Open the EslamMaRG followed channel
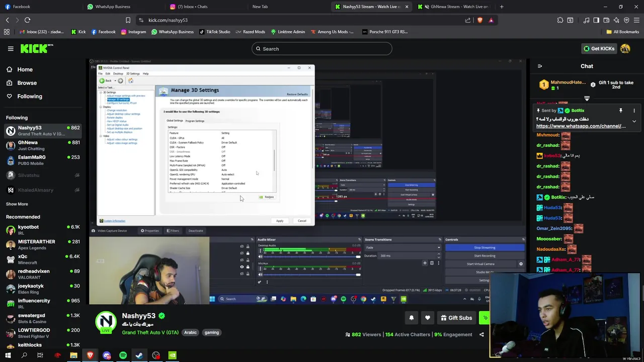This screenshot has height=362, width=644. [x=43, y=160]
